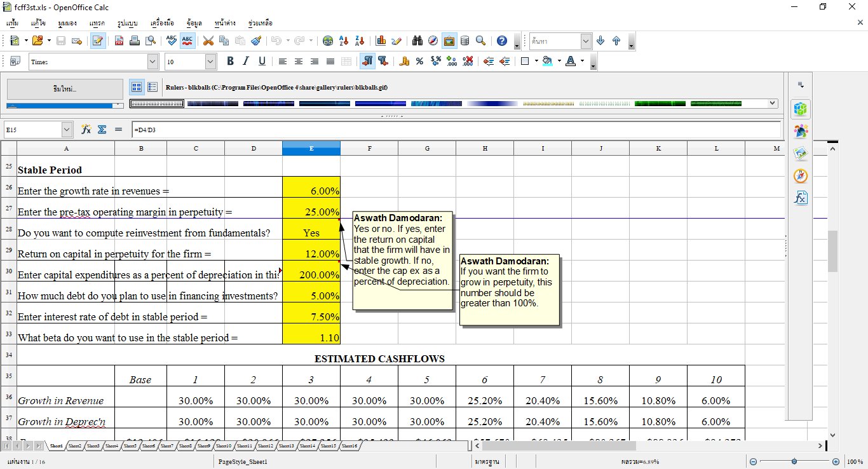Switch Gallery to Icon View
868x469 pixels.
(136, 87)
